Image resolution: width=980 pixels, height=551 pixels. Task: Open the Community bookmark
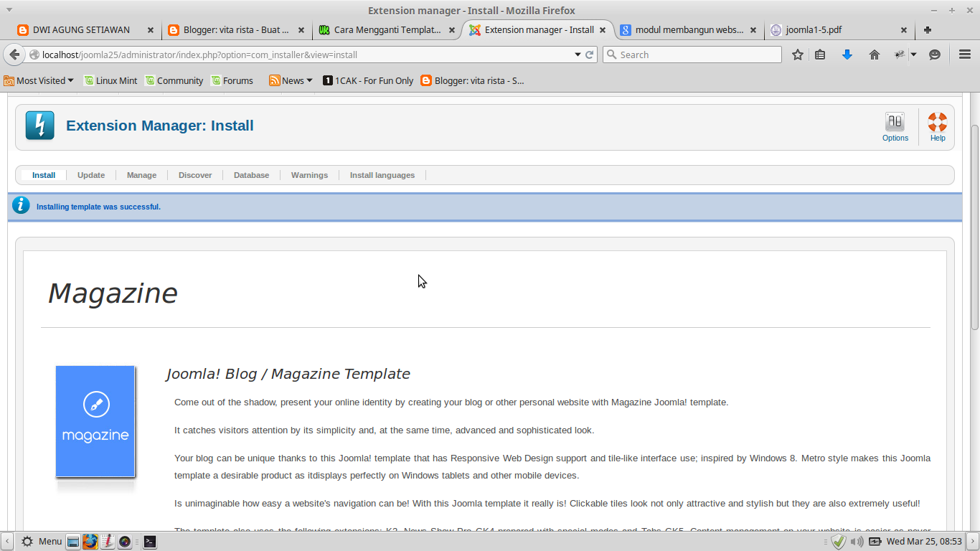click(x=174, y=80)
